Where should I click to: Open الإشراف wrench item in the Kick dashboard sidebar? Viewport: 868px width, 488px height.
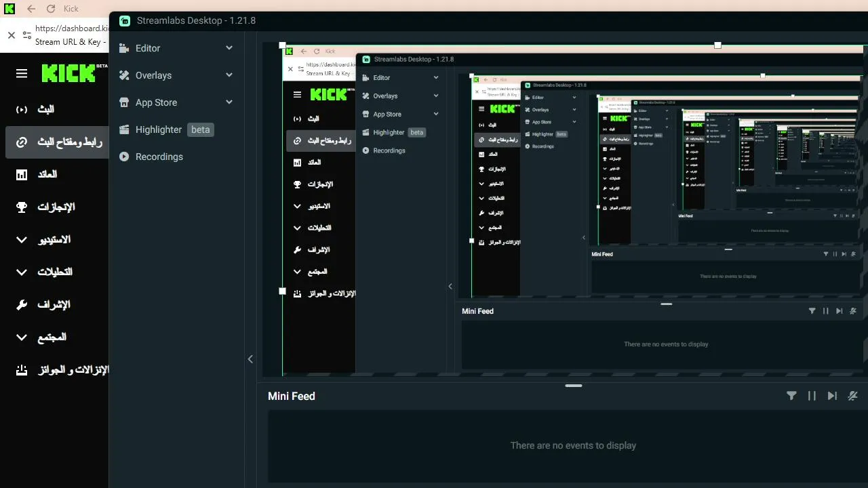(x=54, y=304)
